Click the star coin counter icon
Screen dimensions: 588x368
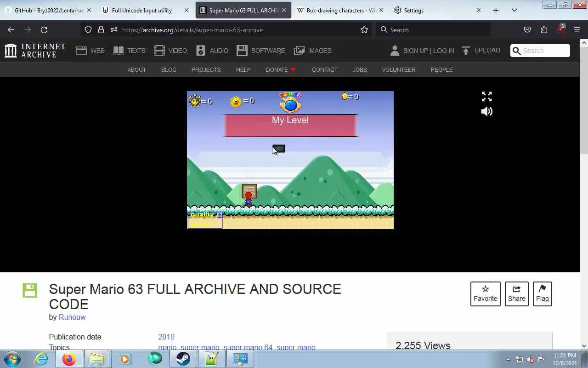236,101
